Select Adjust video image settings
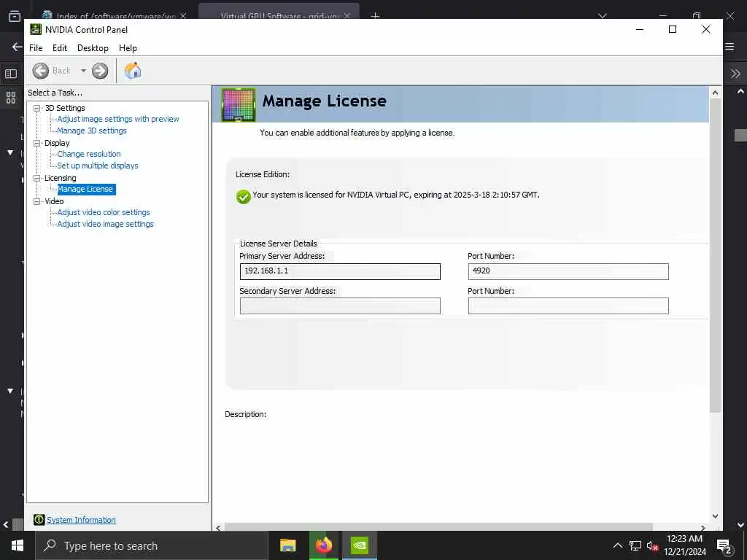 pos(105,224)
